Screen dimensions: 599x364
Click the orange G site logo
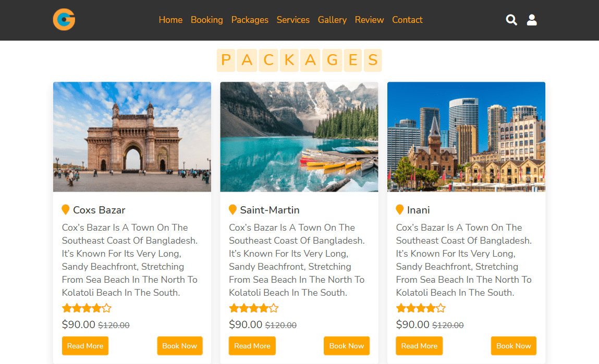tap(64, 20)
